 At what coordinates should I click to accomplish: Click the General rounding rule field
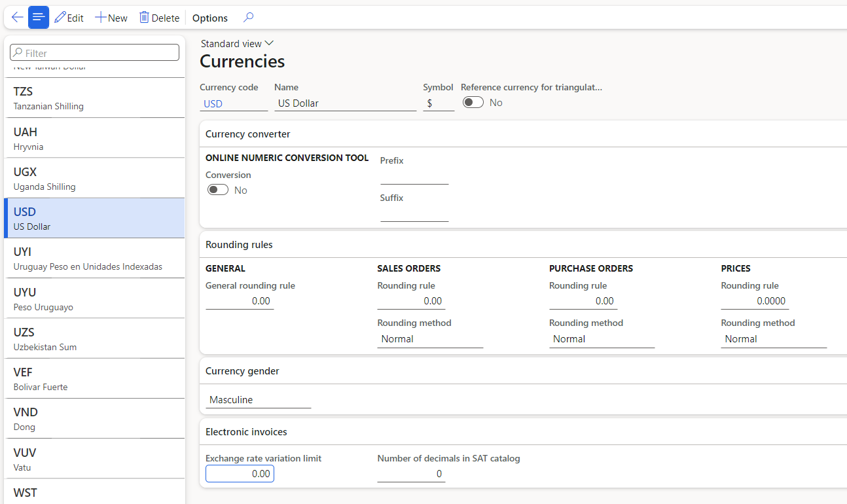point(240,301)
